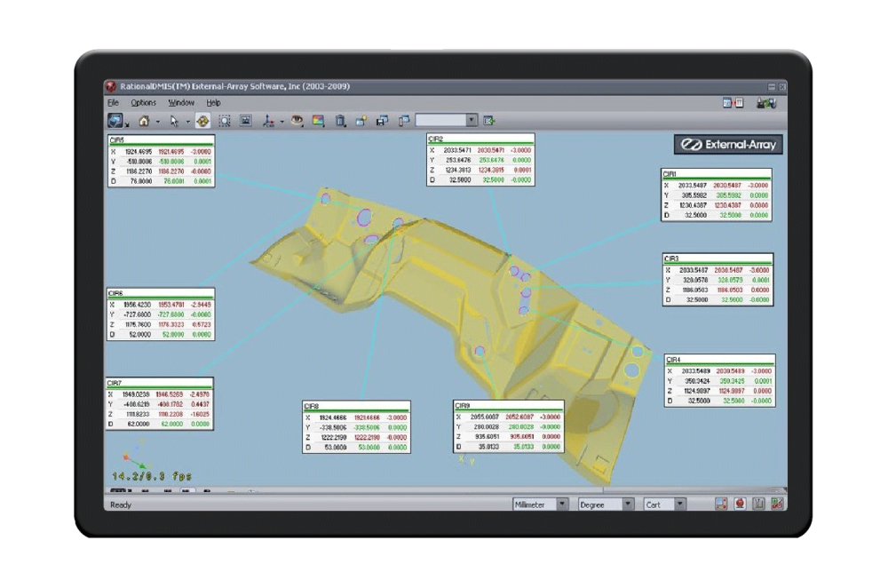The width and height of the screenshot is (888, 588).
Task: Open the Options menu
Action: pos(143,103)
